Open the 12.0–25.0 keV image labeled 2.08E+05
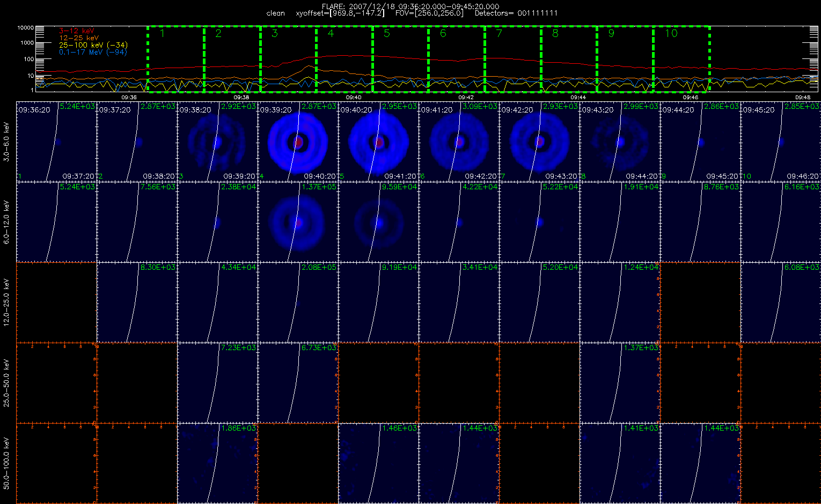Image resolution: width=821 pixels, height=504 pixels. 298,302
